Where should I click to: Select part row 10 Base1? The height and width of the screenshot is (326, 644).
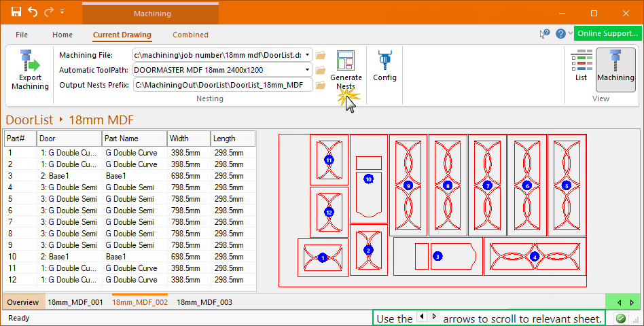130,257
